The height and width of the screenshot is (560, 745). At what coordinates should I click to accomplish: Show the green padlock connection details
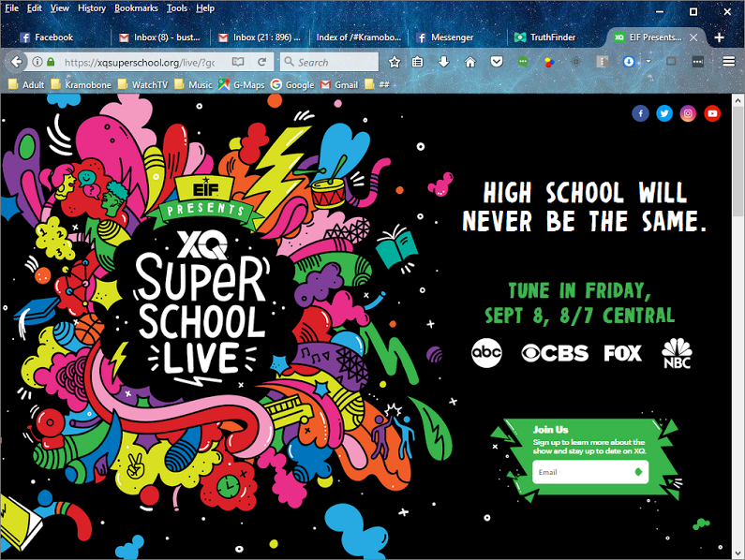pyautogui.click(x=51, y=62)
